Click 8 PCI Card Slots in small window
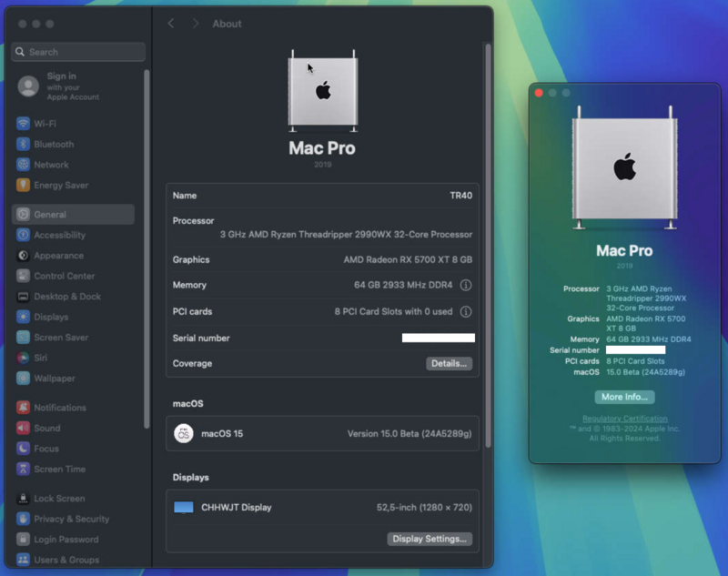 click(635, 361)
